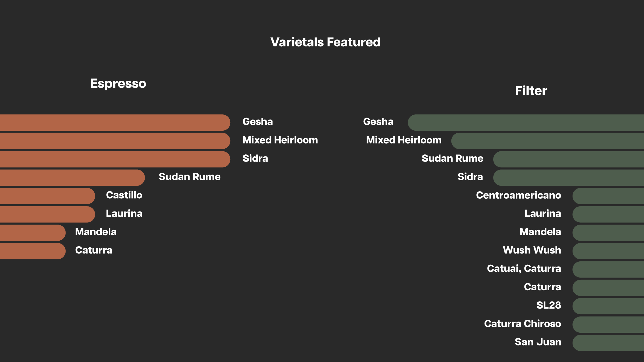644x362 pixels.
Task: Select the San Juan label
Action: coord(538,342)
